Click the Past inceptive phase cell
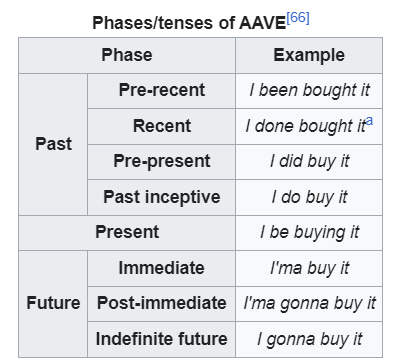 click(162, 197)
